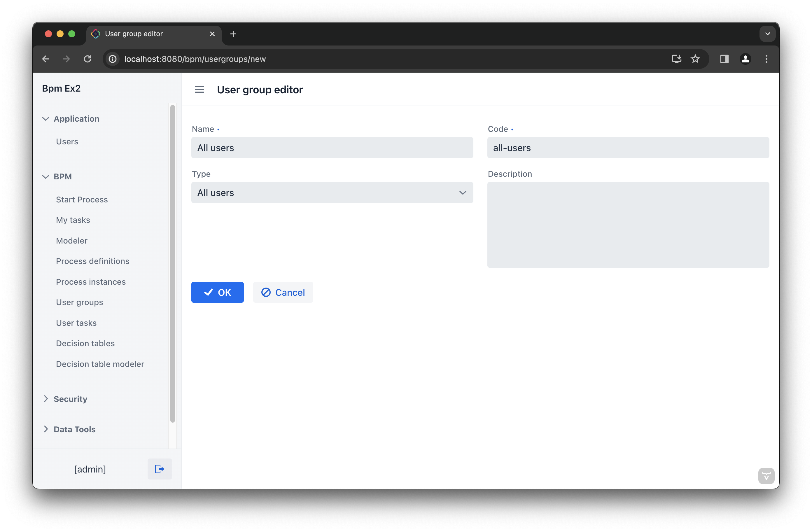Open the Type dropdown
This screenshot has width=812, height=532.
click(332, 193)
